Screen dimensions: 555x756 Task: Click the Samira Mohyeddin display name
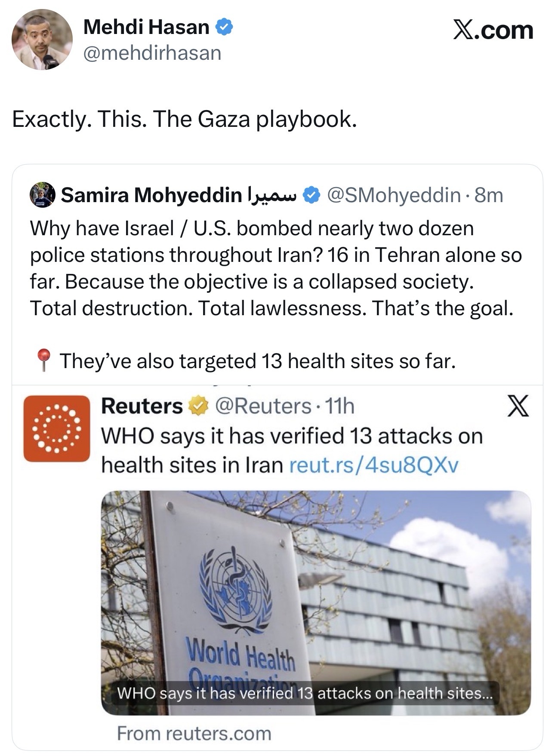151,195
